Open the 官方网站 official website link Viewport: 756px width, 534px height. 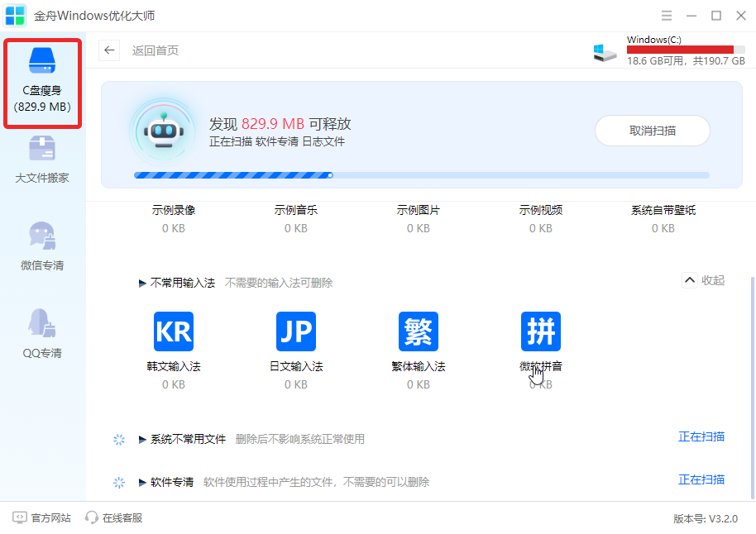pos(42,517)
